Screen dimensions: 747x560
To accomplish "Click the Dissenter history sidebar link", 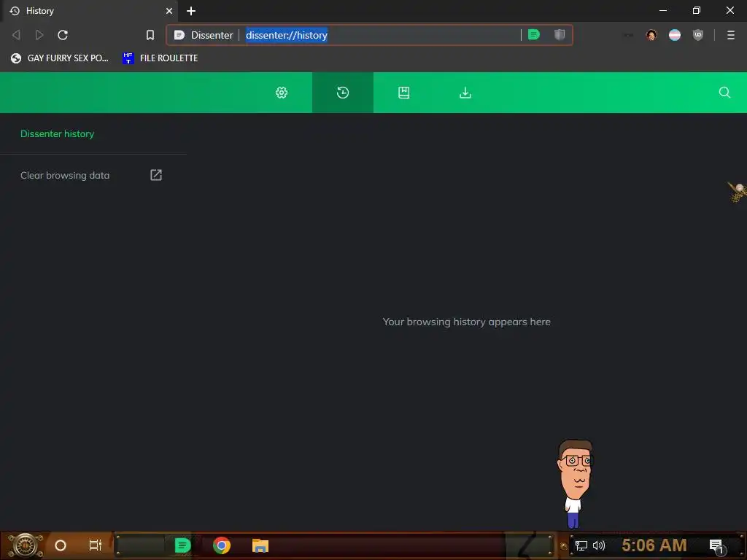I will pyautogui.click(x=57, y=134).
